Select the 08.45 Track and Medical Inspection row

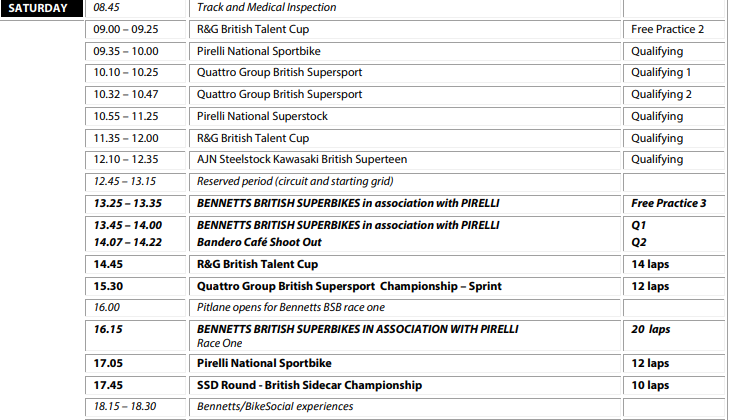pos(405,8)
